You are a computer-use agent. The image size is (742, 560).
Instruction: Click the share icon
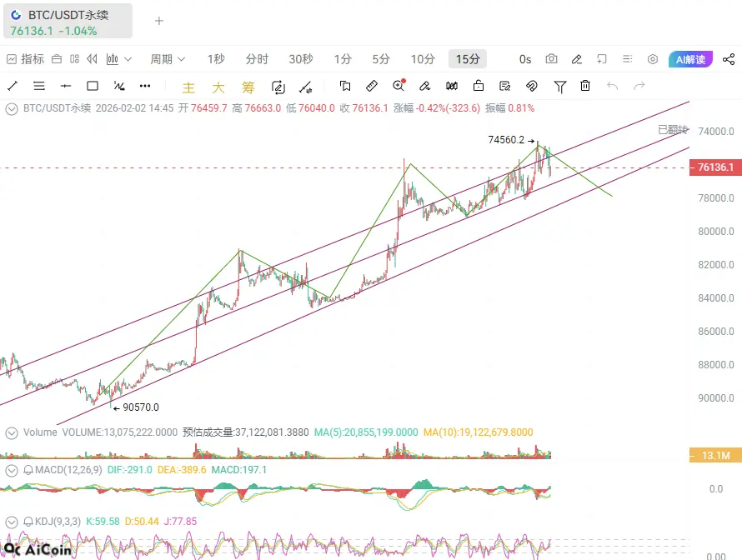[729, 59]
